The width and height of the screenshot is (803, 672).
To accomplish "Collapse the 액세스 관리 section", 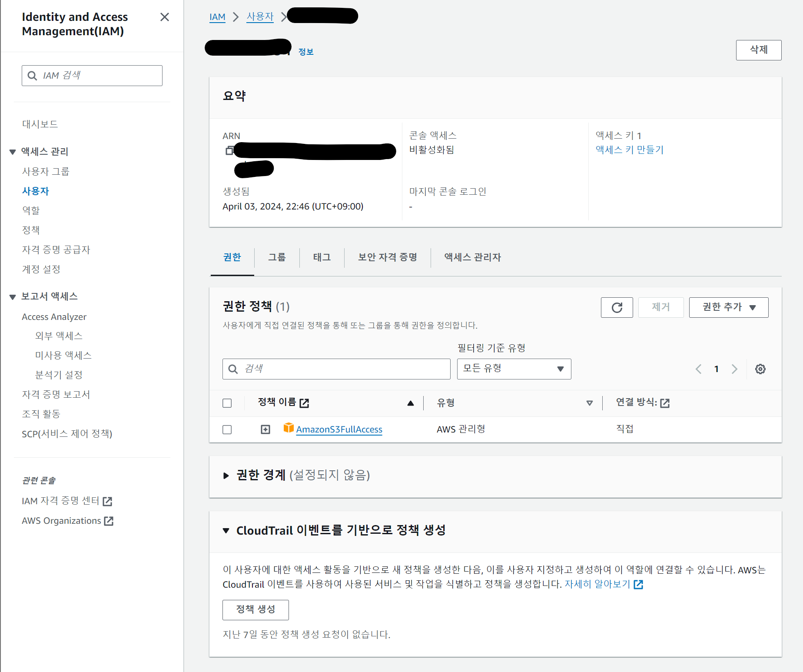I will point(13,152).
